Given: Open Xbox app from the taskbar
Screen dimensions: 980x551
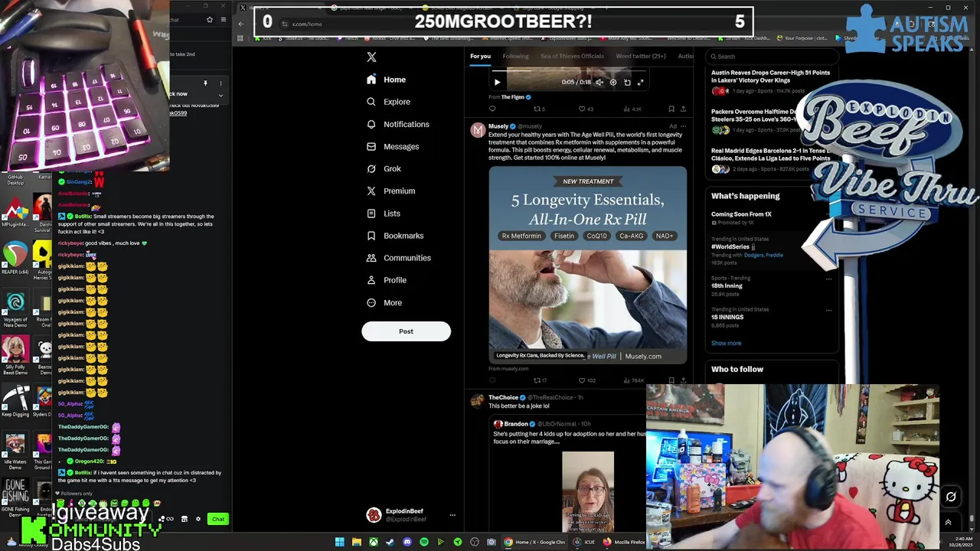Looking at the screenshot, I should pyautogui.click(x=373, y=542).
